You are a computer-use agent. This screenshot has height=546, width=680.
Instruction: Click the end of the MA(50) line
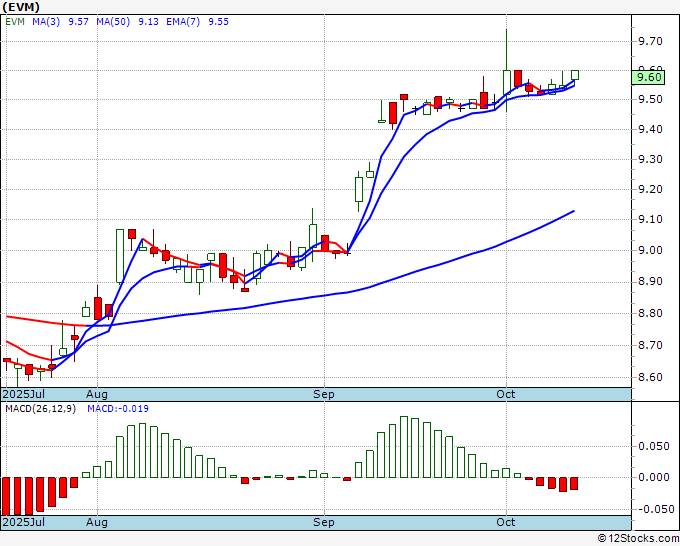pyautogui.click(x=574, y=211)
